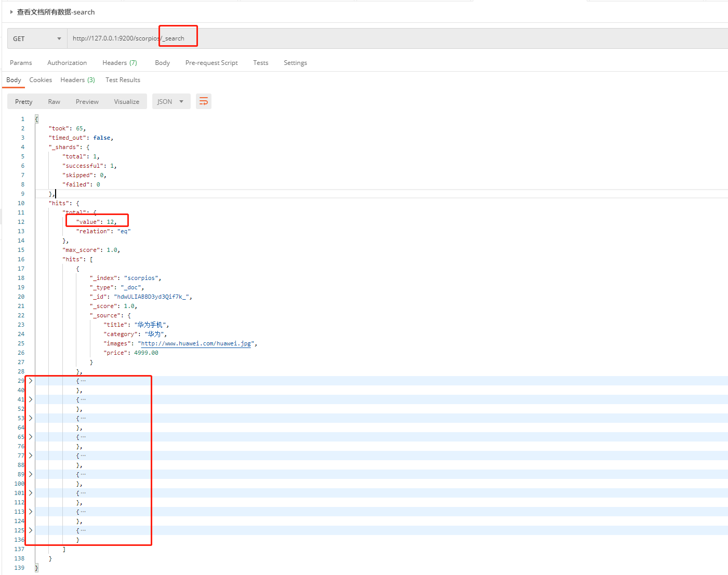Select the request Body tab

click(162, 63)
